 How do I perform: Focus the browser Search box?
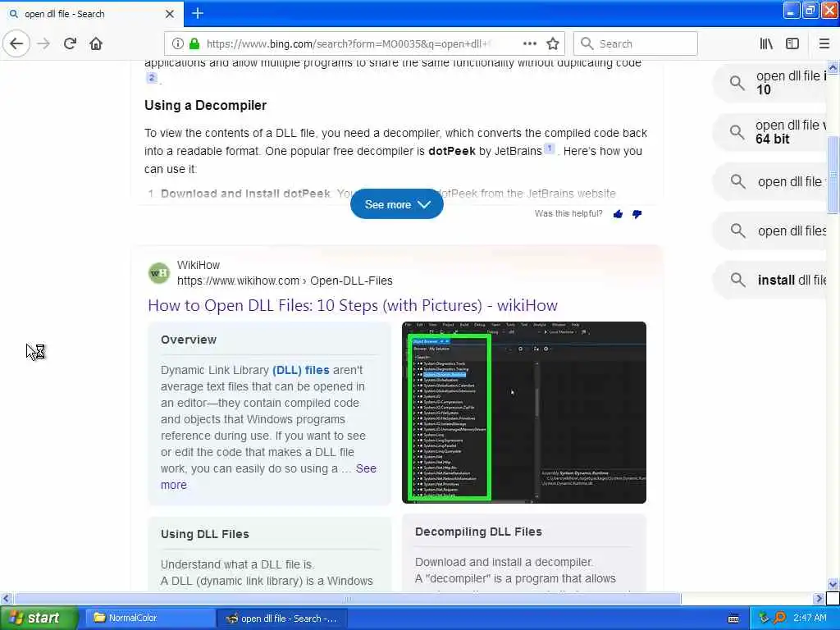[x=636, y=43]
